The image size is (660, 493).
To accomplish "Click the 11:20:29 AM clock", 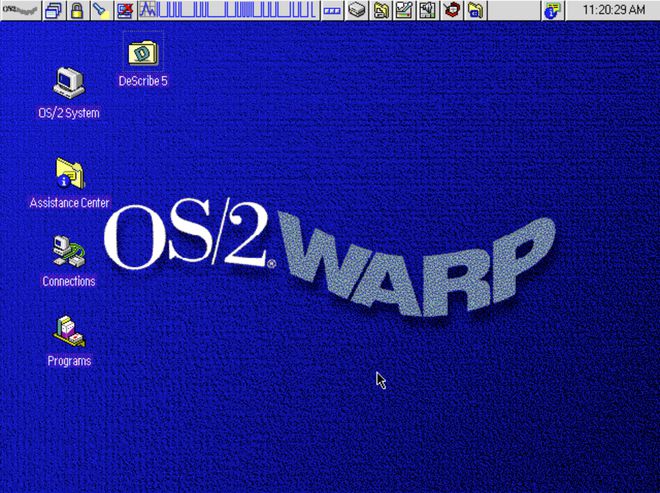I will point(613,10).
